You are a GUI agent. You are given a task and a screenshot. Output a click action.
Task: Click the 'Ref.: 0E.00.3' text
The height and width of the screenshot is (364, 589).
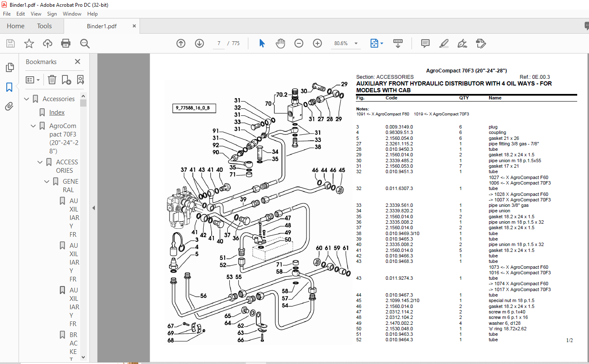coord(535,77)
